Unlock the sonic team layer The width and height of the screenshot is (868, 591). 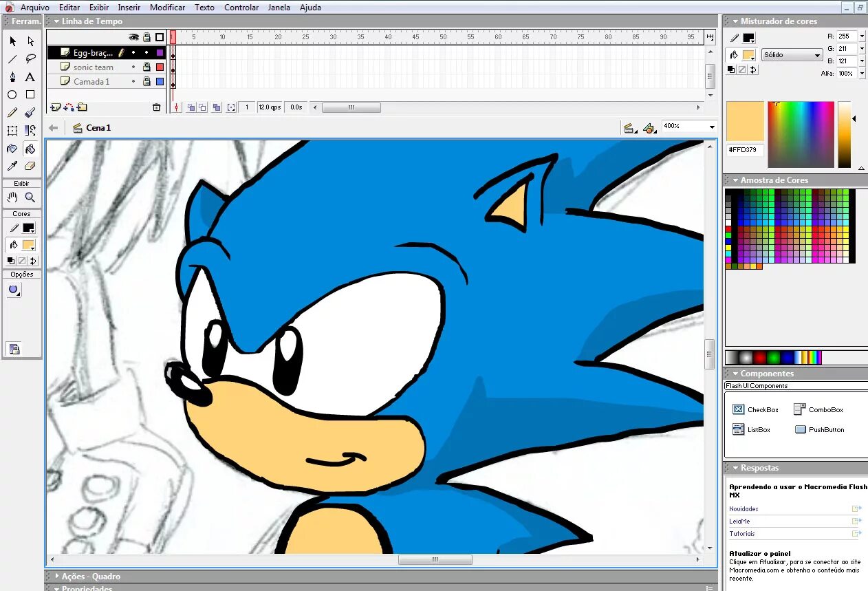click(147, 67)
